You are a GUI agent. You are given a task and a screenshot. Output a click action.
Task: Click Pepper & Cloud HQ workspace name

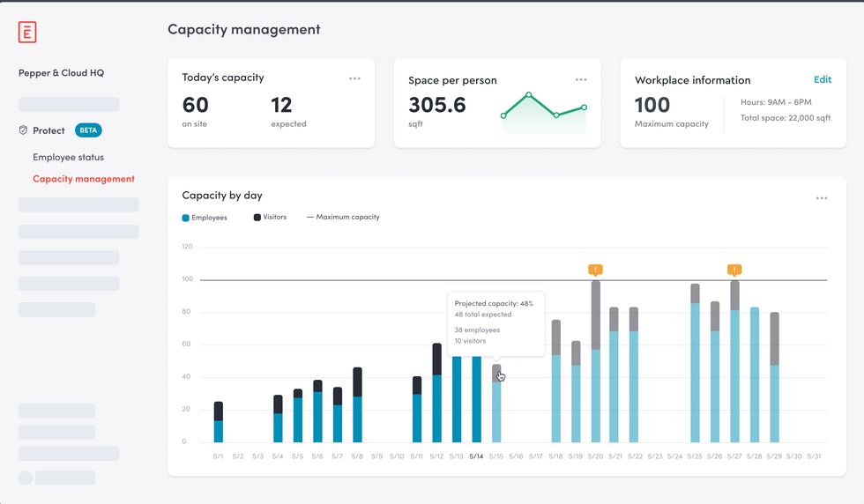point(61,73)
